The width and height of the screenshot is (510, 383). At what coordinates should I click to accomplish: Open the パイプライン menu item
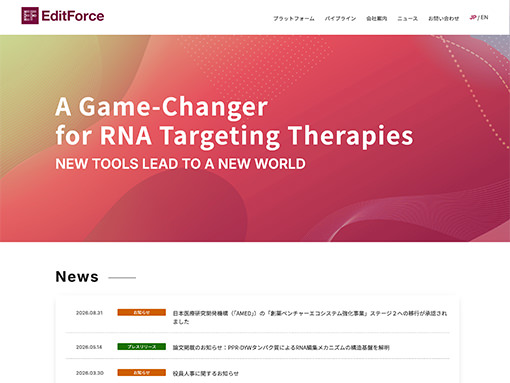coord(340,19)
